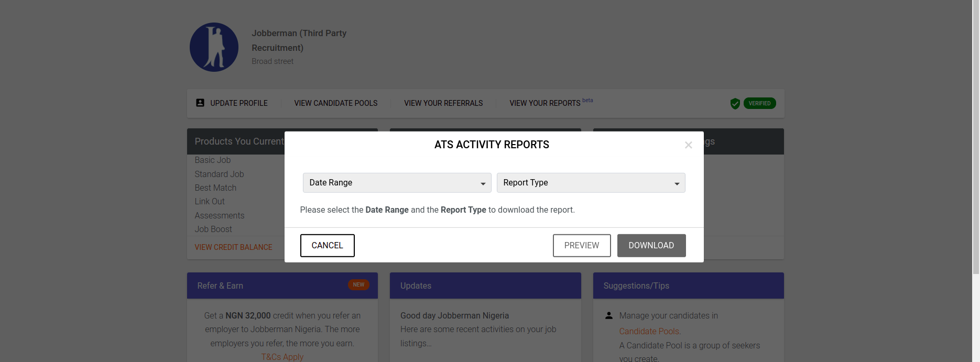
Task: Open Update Profile
Action: (x=238, y=103)
